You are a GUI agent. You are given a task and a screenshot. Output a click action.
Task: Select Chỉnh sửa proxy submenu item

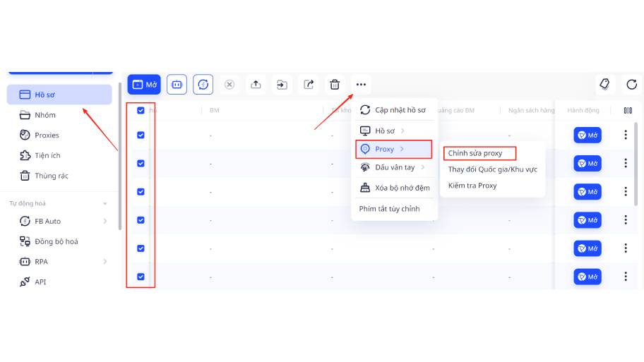(475, 153)
